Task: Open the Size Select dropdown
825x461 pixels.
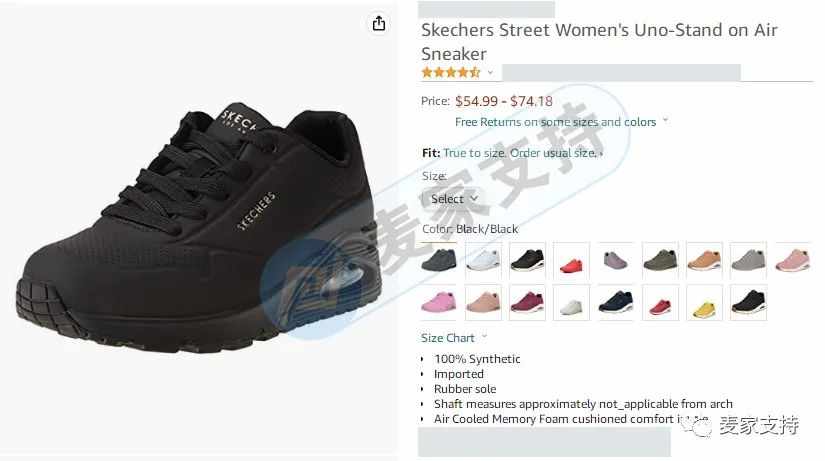Action: pos(453,199)
